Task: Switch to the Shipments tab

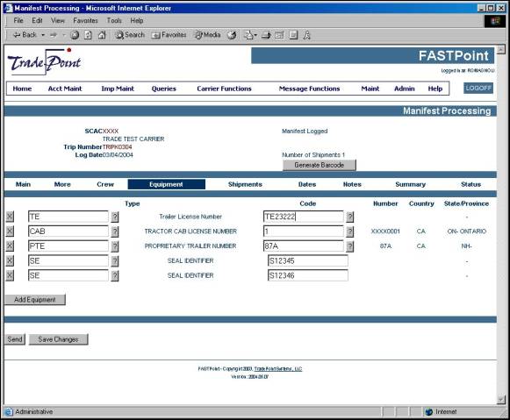Action: pyautogui.click(x=245, y=184)
